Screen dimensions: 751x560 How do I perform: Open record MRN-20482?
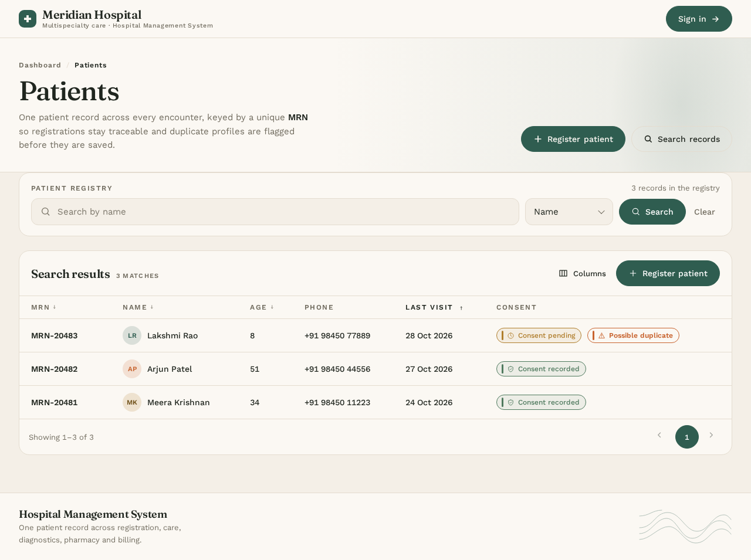(x=55, y=369)
